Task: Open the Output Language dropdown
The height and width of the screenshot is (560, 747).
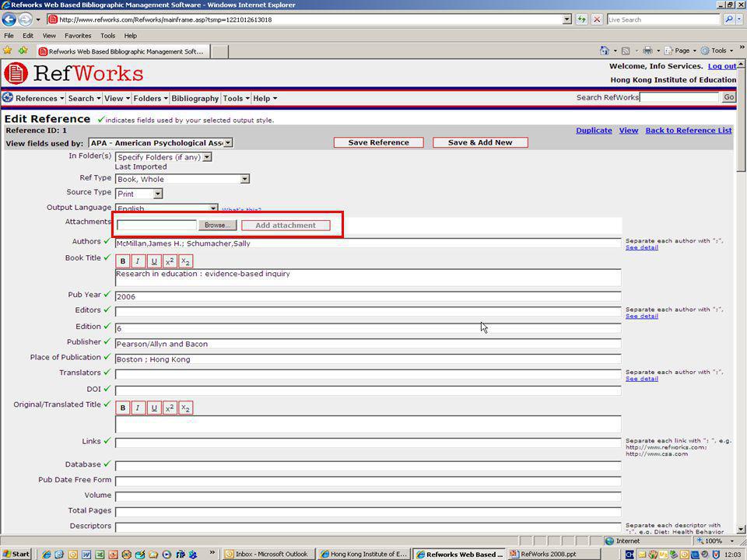Action: (x=213, y=208)
